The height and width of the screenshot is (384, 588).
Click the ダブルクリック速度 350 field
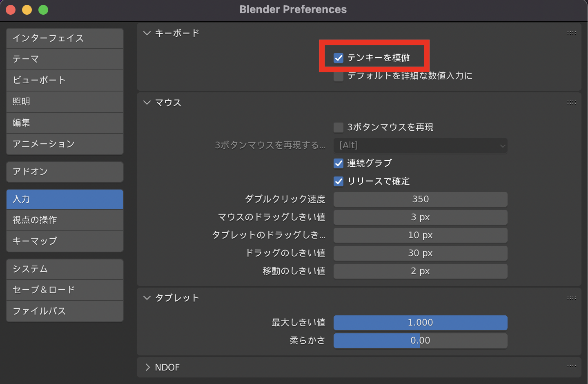(421, 199)
